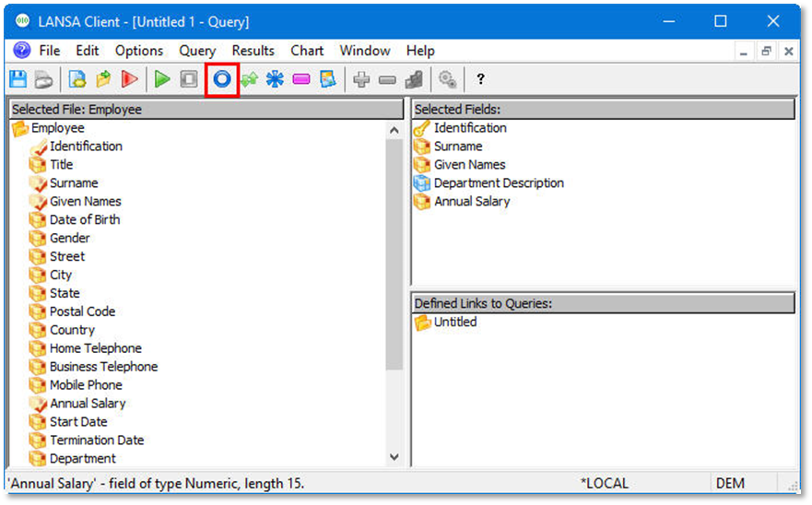This screenshot has width=812, height=505.
Task: Select the Date of Birth field
Action: (85, 219)
